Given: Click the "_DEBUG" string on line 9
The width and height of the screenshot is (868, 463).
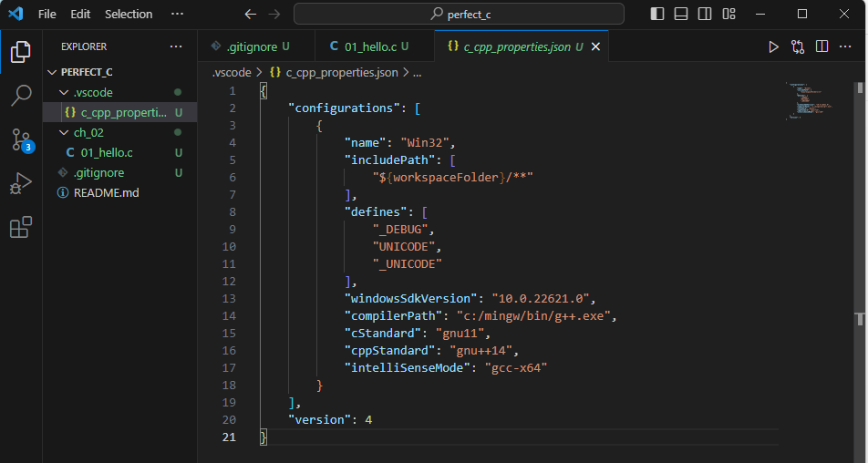Looking at the screenshot, I should pyautogui.click(x=399, y=229).
